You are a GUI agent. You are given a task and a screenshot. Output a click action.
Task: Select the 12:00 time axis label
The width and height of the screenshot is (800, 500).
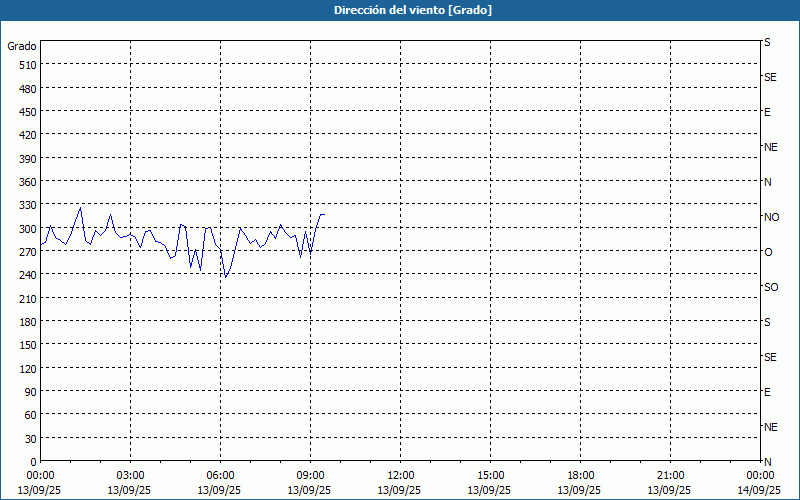click(x=401, y=476)
